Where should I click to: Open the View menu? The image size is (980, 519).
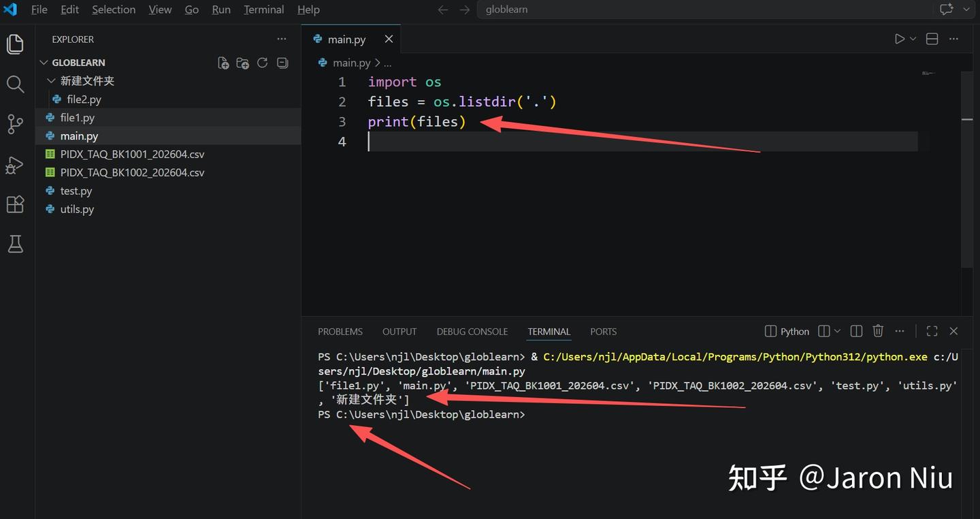tap(160, 10)
